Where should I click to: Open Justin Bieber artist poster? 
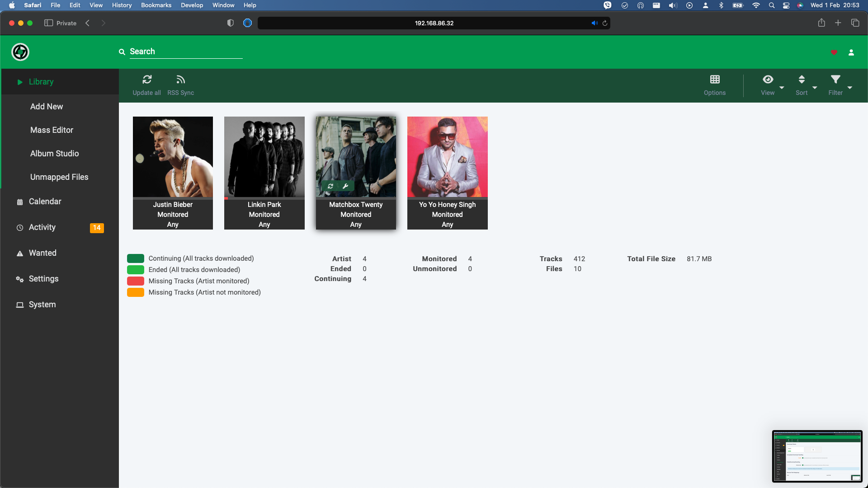pos(173,157)
